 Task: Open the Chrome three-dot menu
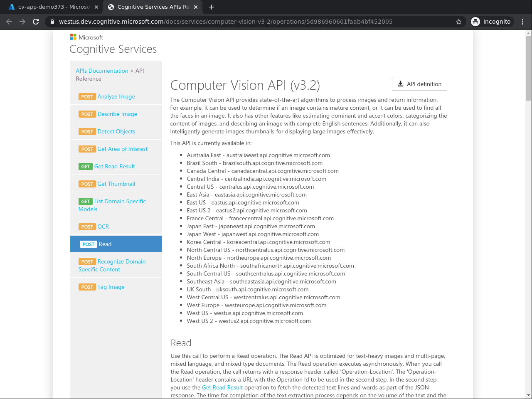pos(522,21)
